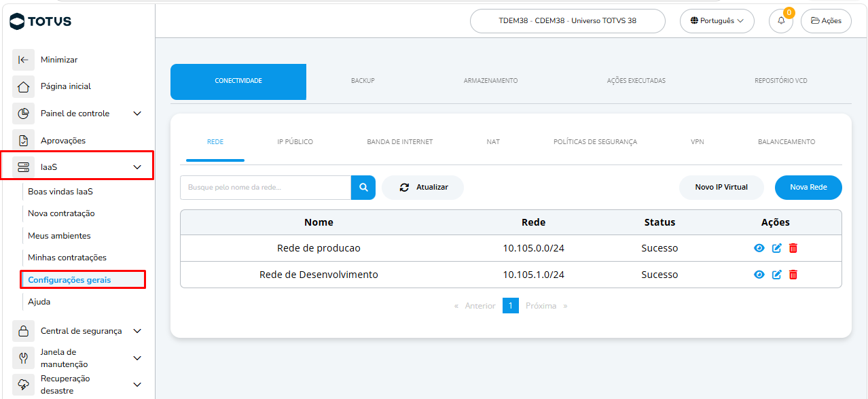Image resolution: width=868 pixels, height=399 pixels.
Task: Expand the Painel de controle chevron
Action: tap(137, 114)
